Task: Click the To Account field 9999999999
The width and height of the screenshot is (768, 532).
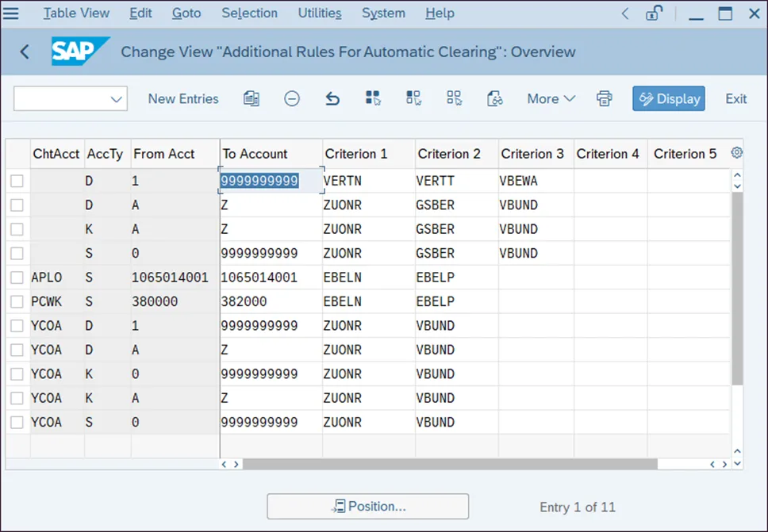Action: click(259, 181)
